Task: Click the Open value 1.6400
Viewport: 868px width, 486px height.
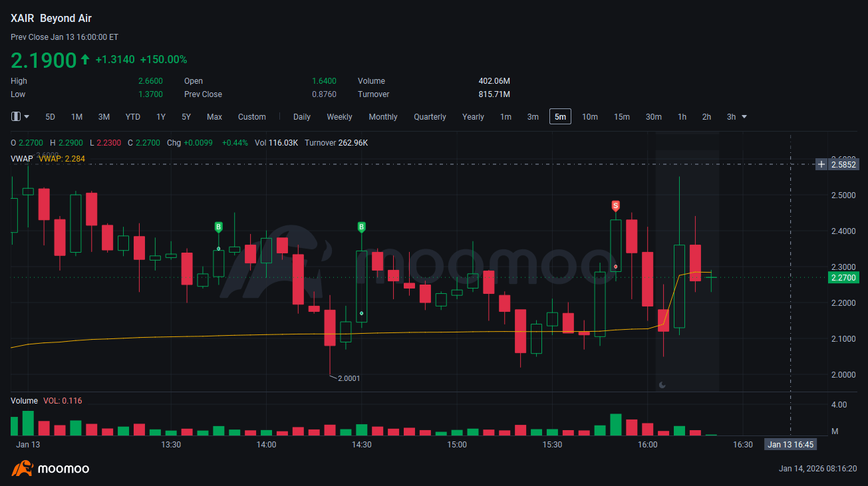Action: pyautogui.click(x=324, y=81)
